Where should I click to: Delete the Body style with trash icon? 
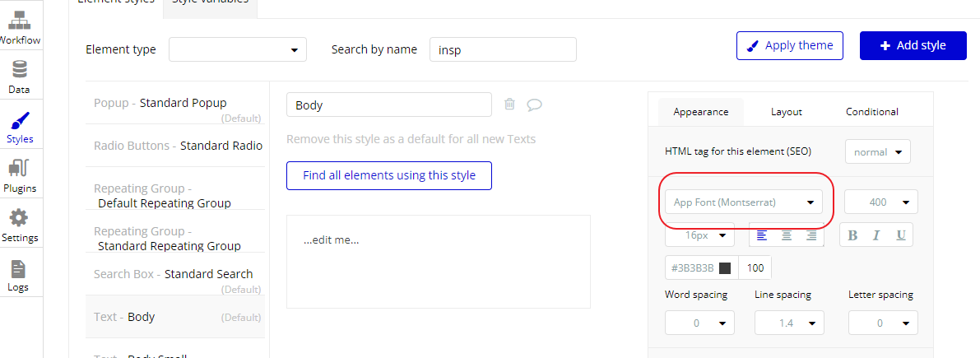510,105
